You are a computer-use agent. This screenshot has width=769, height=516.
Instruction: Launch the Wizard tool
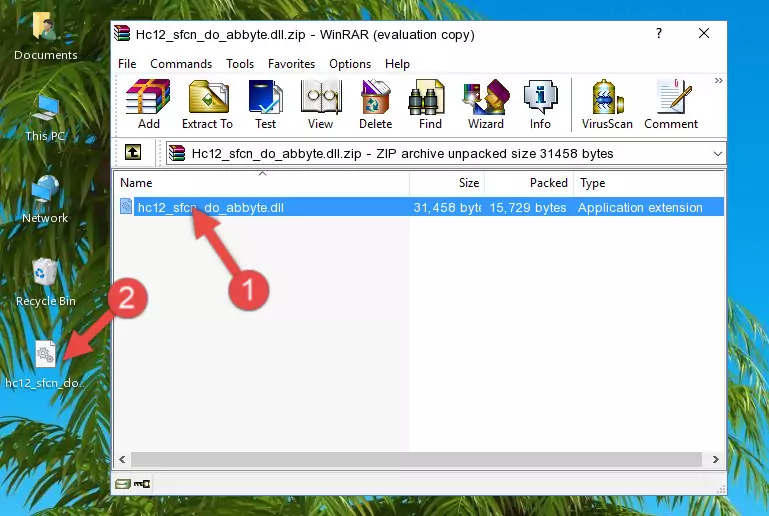[486, 104]
